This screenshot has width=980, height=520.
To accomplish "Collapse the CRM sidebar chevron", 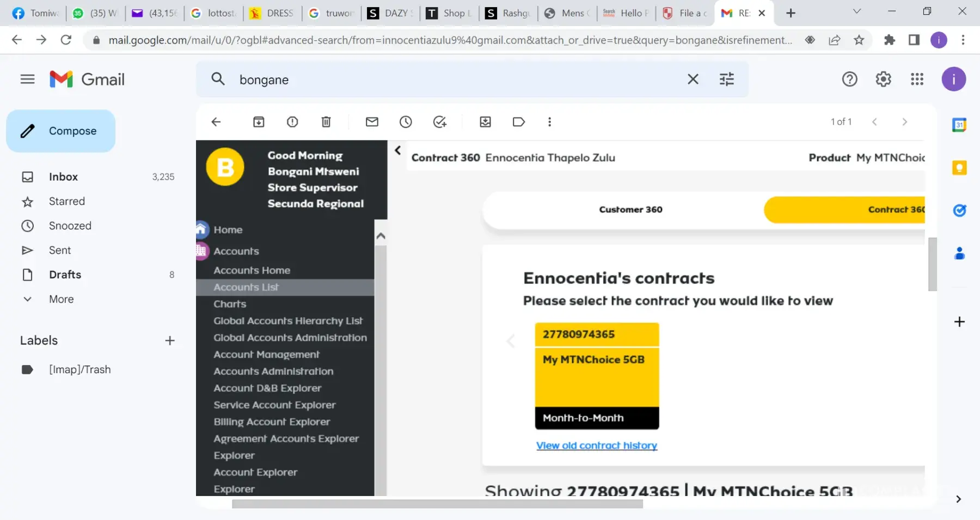I will click(x=398, y=150).
